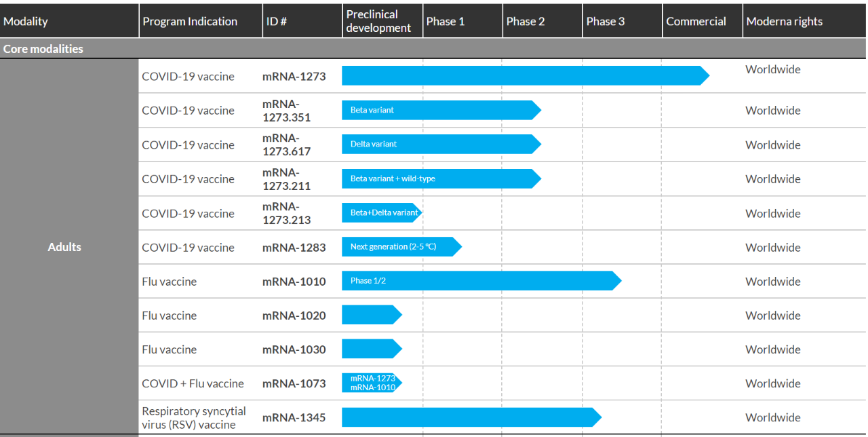Select the Commercial column header
868x437 pixels.
703,21
